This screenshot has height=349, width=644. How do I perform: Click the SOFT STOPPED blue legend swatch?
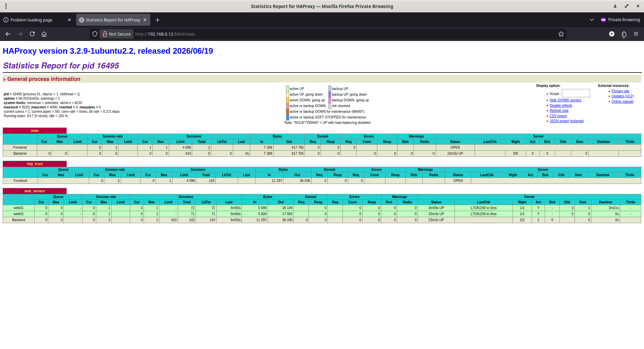pos(287,117)
